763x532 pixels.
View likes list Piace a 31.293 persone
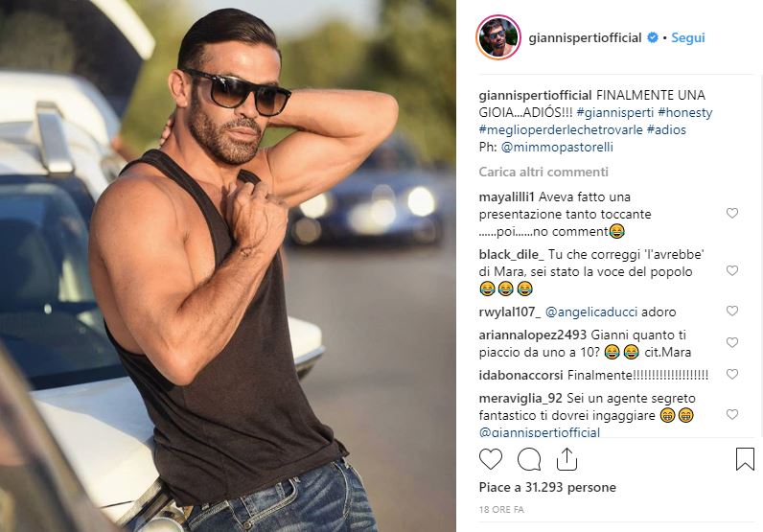click(x=547, y=487)
